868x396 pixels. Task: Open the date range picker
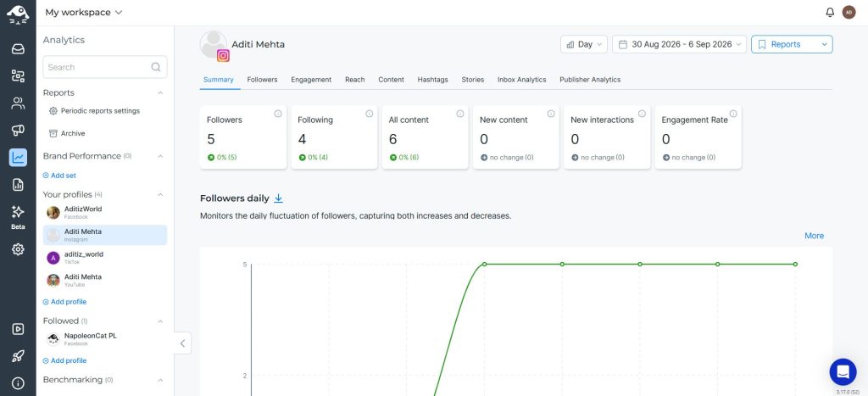679,44
